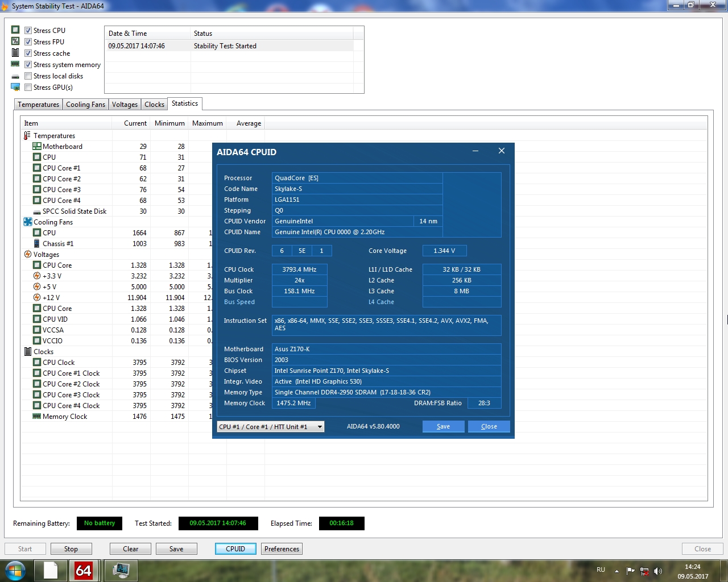Open the AIDA64 taskbar icon
The width and height of the screenshot is (728, 582).
tap(84, 571)
